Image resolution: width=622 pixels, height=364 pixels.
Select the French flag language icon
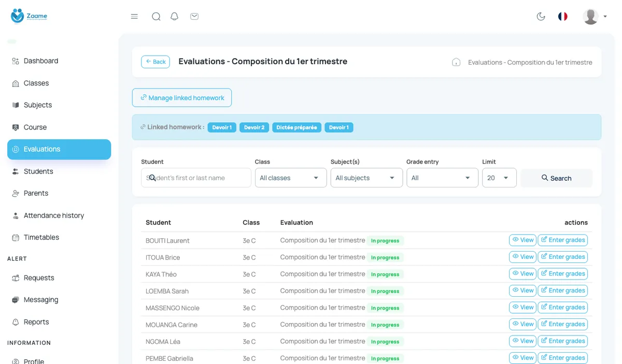point(563,17)
